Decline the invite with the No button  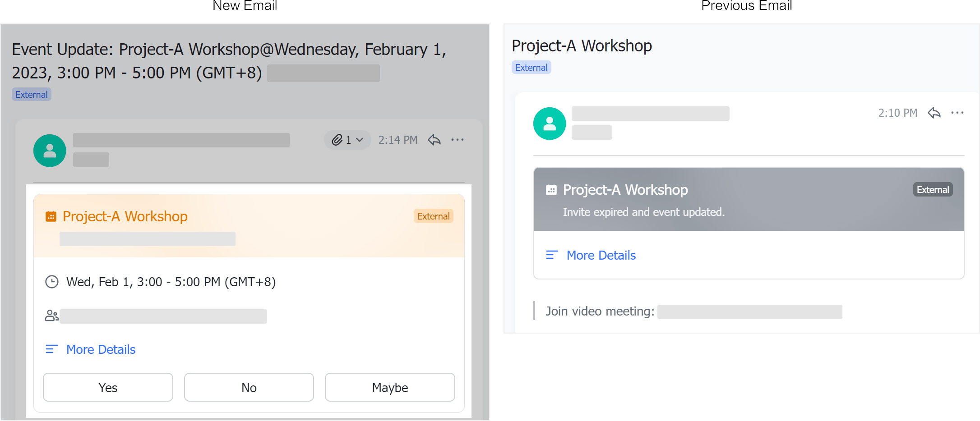249,387
